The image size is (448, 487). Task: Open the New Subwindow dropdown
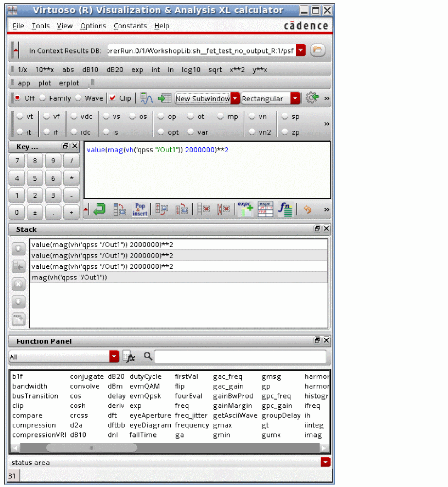coord(235,99)
